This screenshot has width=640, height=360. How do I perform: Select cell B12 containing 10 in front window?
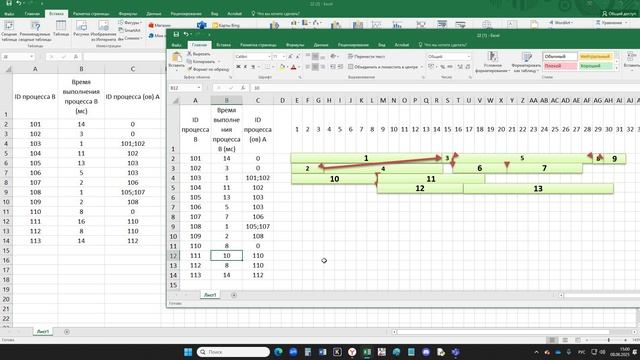(227, 256)
